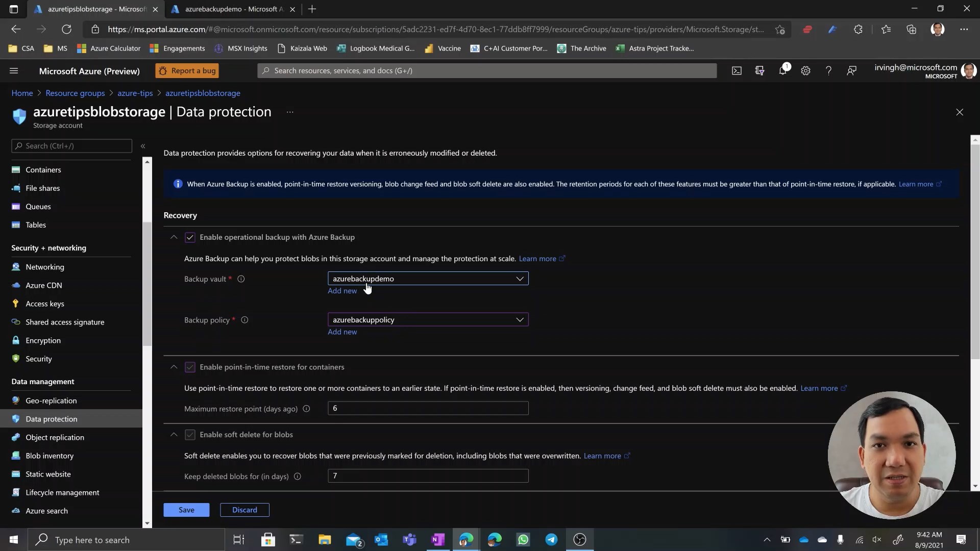Toggle Enable soft delete for blobs checkbox
Screen dimensions: 980x551
190,435
